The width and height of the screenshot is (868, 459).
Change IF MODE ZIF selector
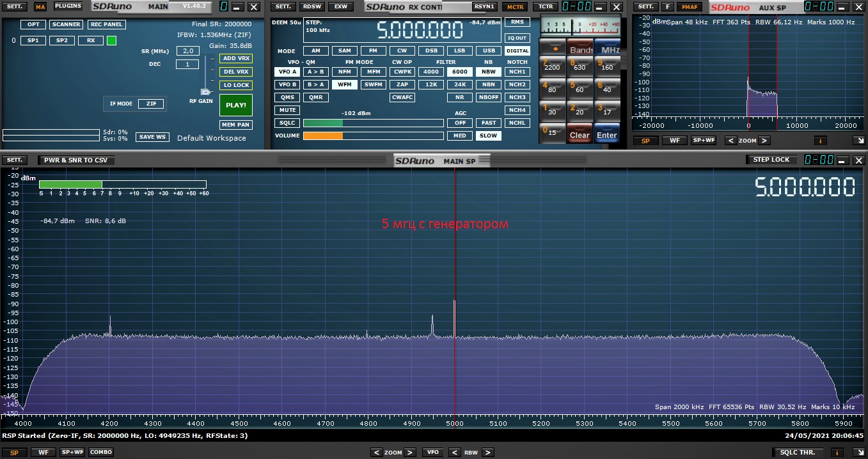point(151,104)
